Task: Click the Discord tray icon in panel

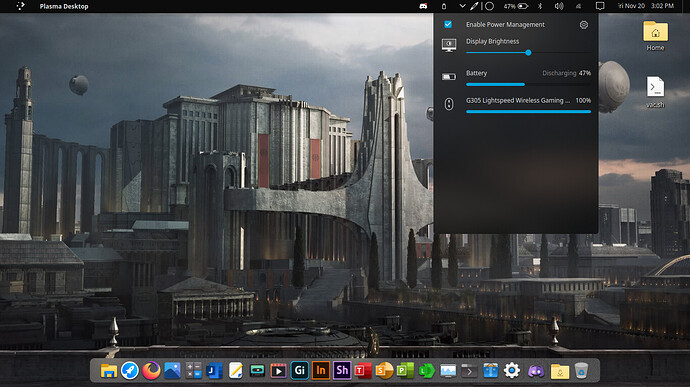Action: click(x=423, y=6)
